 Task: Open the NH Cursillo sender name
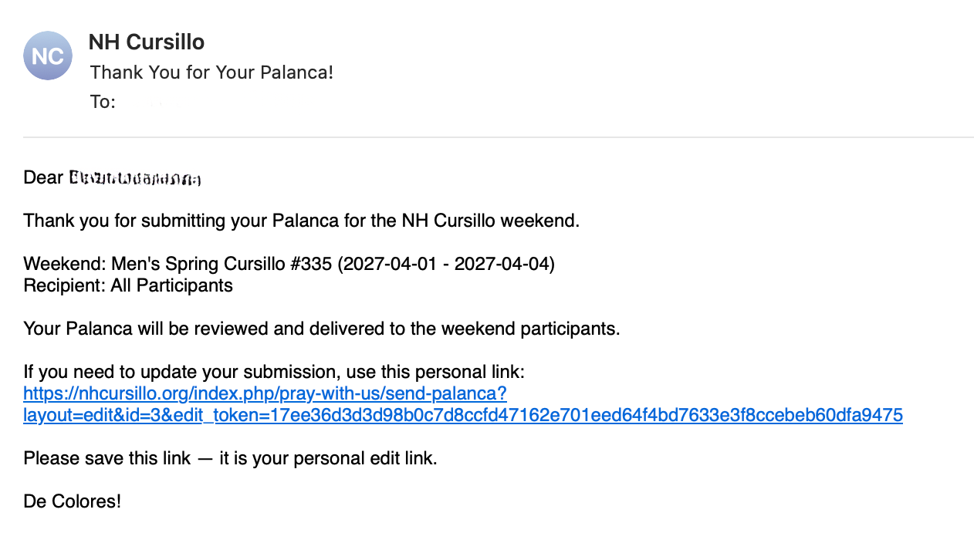pos(147,42)
